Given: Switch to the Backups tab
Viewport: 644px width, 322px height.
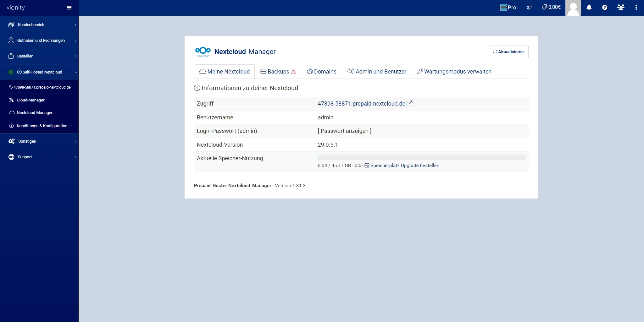Looking at the screenshot, I should tap(278, 72).
